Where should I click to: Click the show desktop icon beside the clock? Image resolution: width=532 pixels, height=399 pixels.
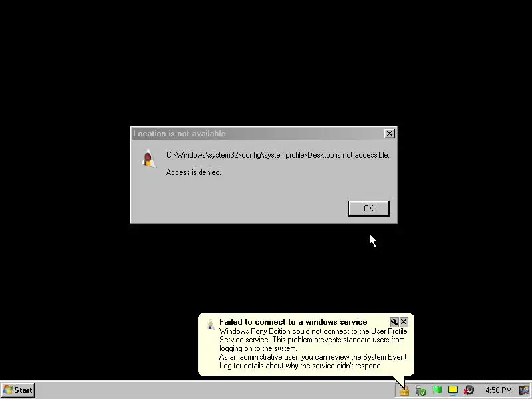[x=524, y=390]
